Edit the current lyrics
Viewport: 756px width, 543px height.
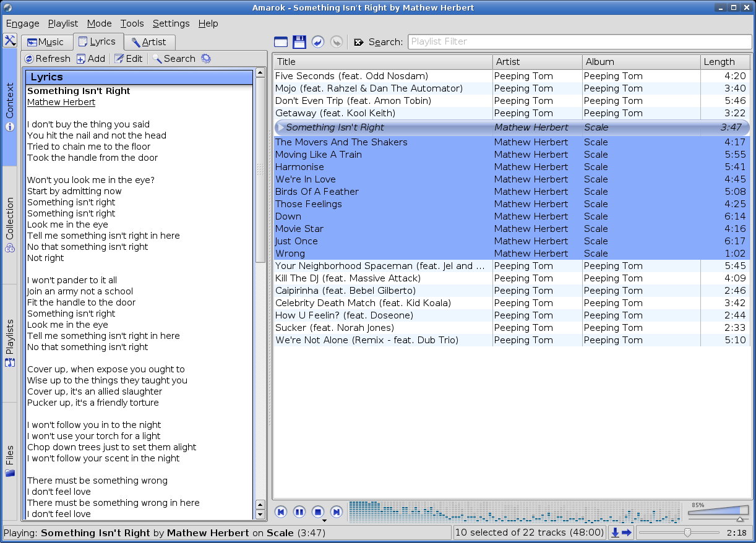click(x=129, y=59)
